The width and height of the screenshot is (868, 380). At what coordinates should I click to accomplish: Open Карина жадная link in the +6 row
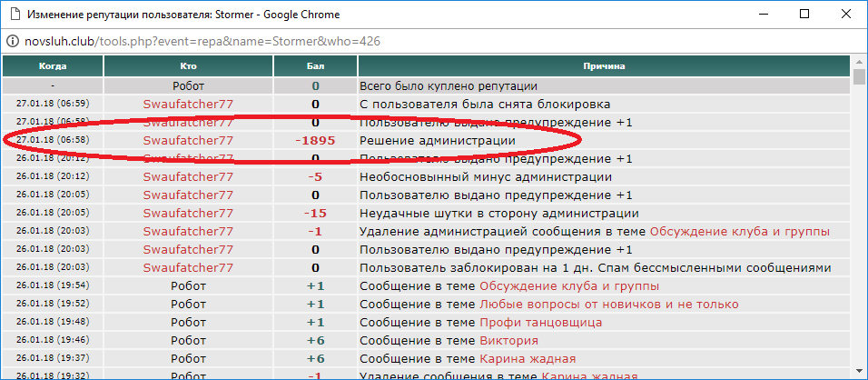tap(528, 359)
